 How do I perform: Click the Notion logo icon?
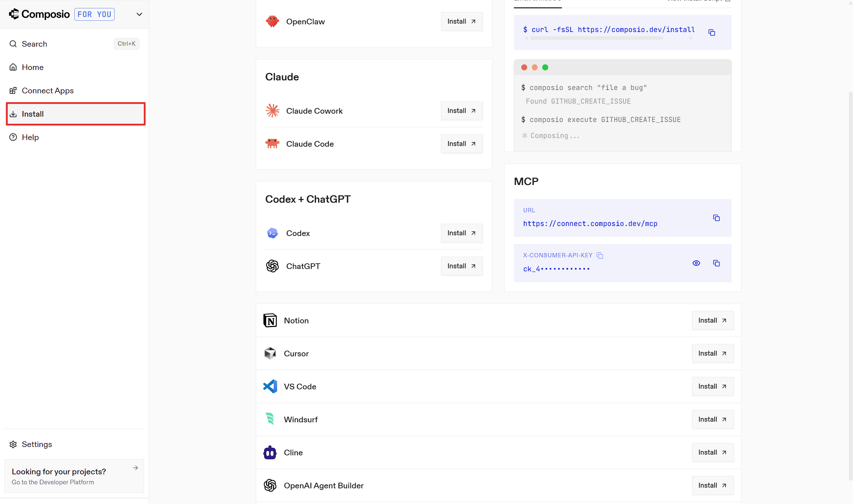[270, 320]
